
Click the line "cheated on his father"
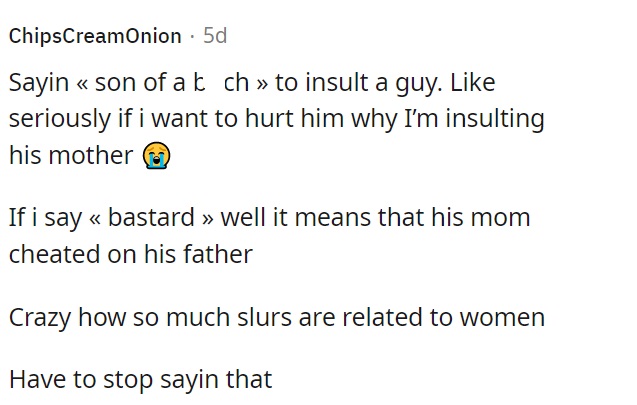pos(131,254)
